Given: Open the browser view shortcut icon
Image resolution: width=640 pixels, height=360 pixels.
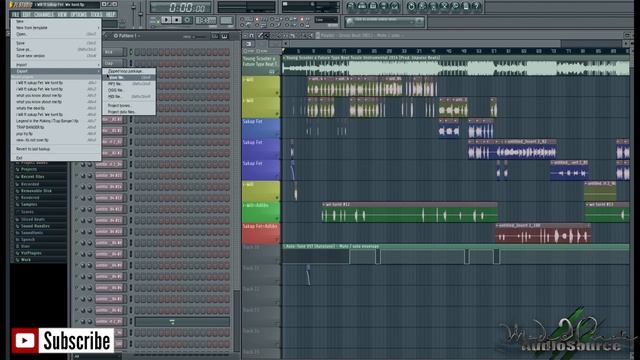Looking at the screenshot, I should coord(384,6).
